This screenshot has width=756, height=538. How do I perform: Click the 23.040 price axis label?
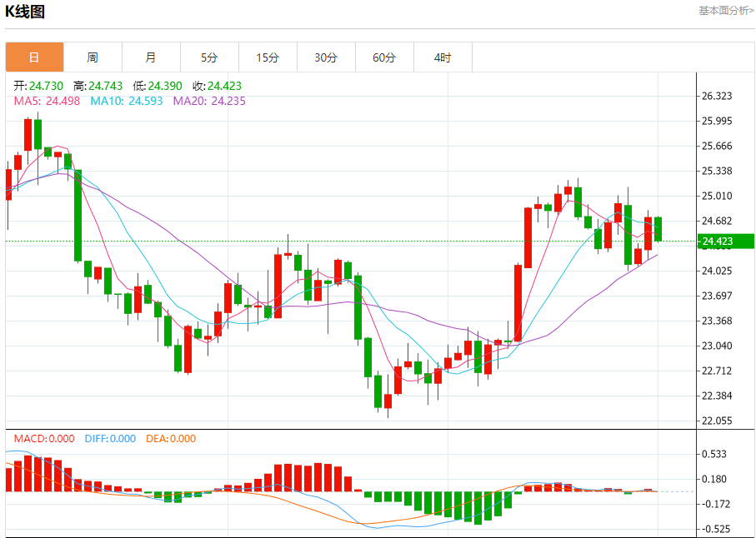tap(718, 346)
